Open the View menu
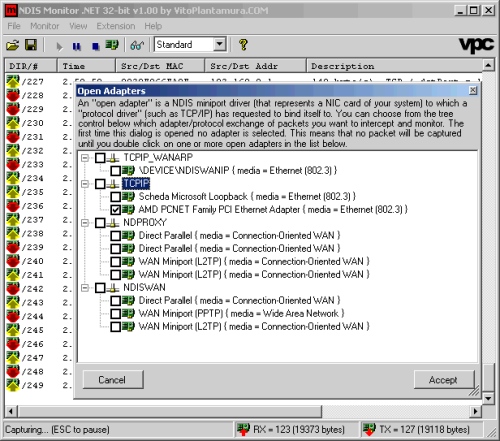This screenshot has height=441, width=500. pyautogui.click(x=78, y=26)
